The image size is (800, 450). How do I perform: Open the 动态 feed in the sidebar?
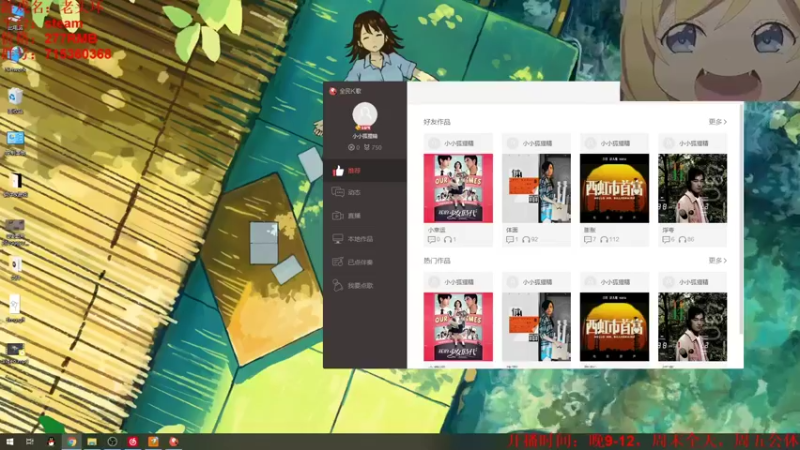pos(365,192)
